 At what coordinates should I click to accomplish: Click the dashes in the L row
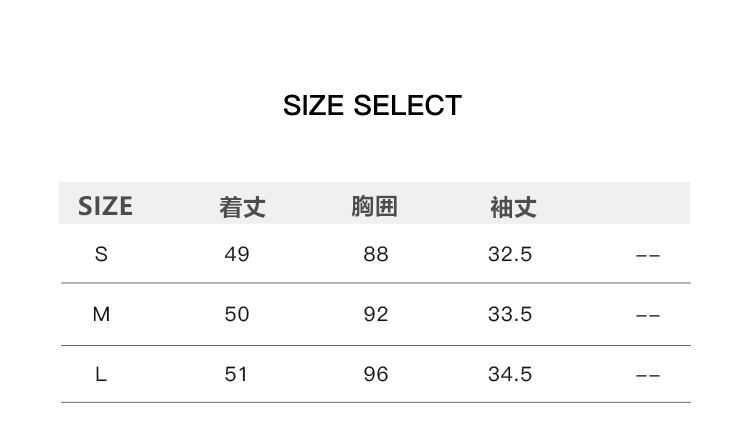tap(648, 376)
